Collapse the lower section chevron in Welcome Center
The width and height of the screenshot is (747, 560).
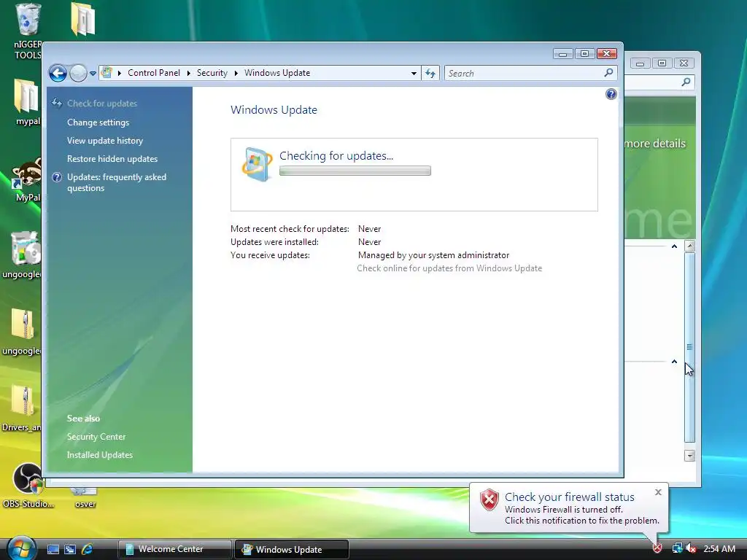click(x=674, y=362)
